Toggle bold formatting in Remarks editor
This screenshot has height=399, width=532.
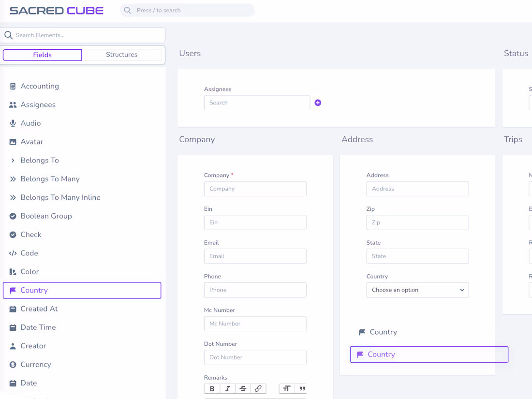(x=212, y=388)
